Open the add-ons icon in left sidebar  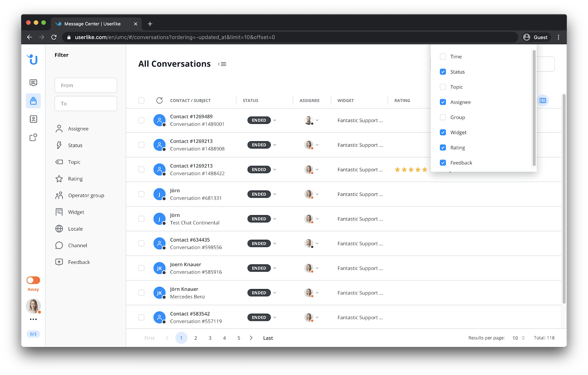pos(33,137)
